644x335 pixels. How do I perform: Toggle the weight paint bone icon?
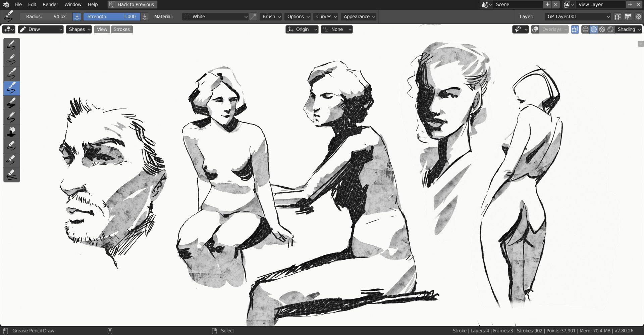(x=628, y=16)
